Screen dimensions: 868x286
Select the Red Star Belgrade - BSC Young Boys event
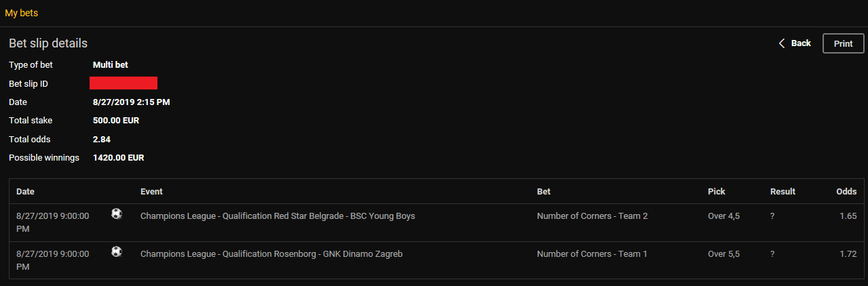[x=278, y=216]
